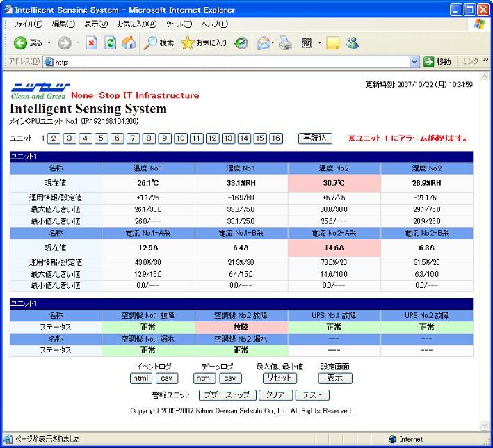Click the Refresh page icon
493x448 pixels.
[x=110, y=43]
